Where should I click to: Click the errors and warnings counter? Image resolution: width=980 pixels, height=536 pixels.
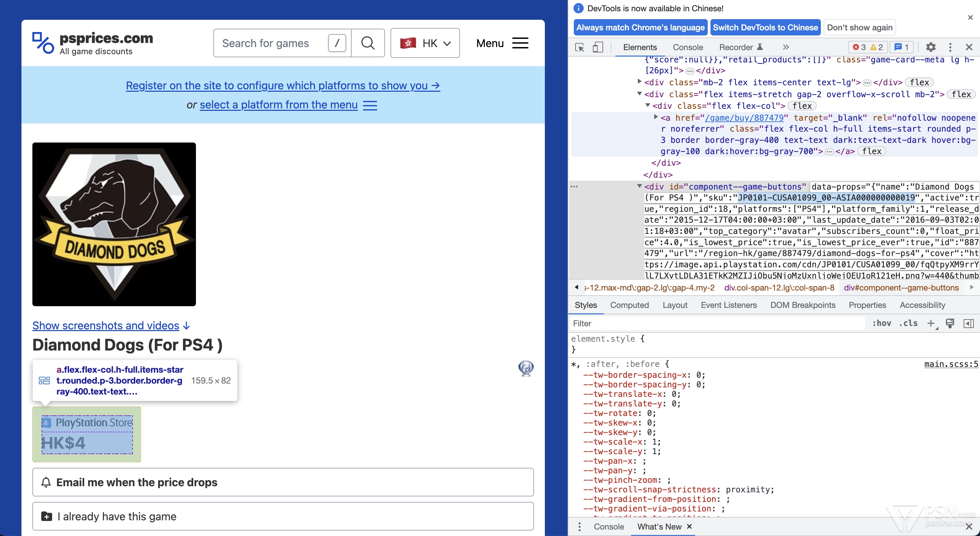(868, 47)
